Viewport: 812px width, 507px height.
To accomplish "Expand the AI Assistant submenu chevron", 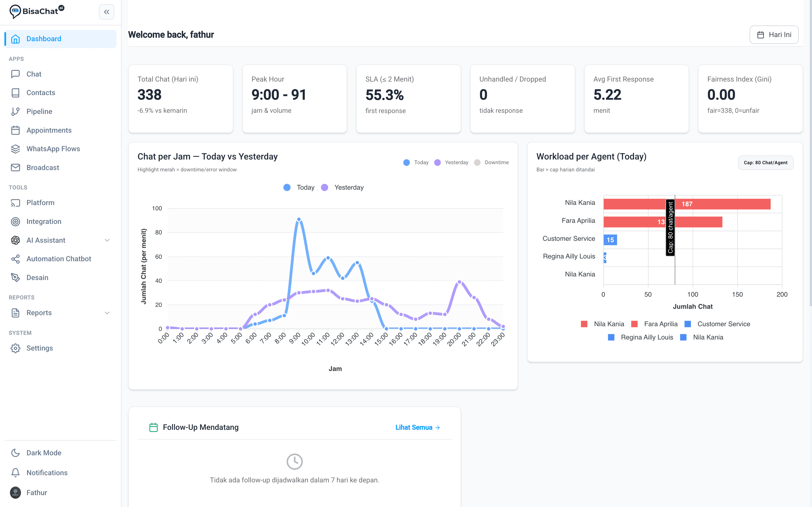I will tap(107, 241).
